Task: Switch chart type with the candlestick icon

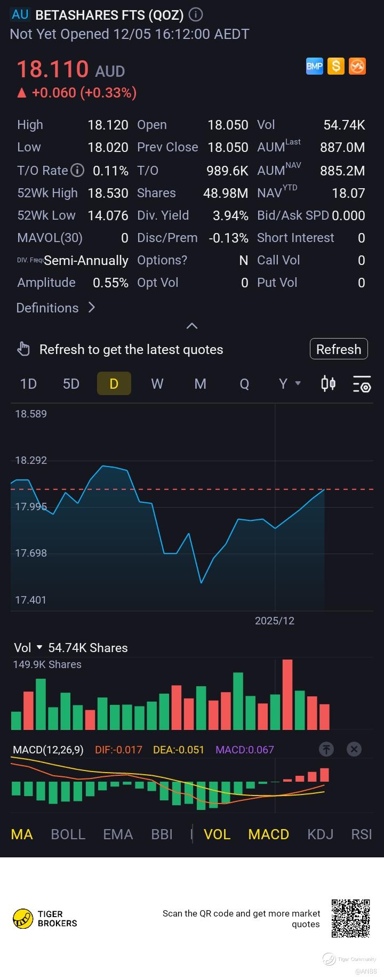Action: 329,383
